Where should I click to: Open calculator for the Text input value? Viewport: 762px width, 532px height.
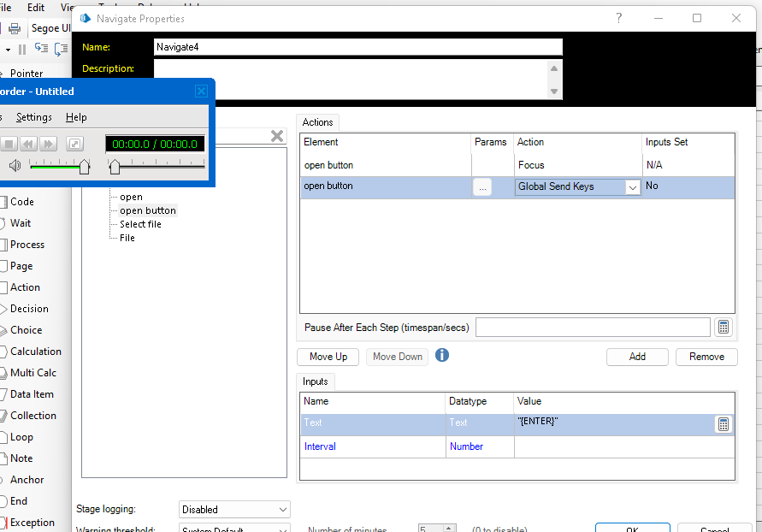coord(724,424)
